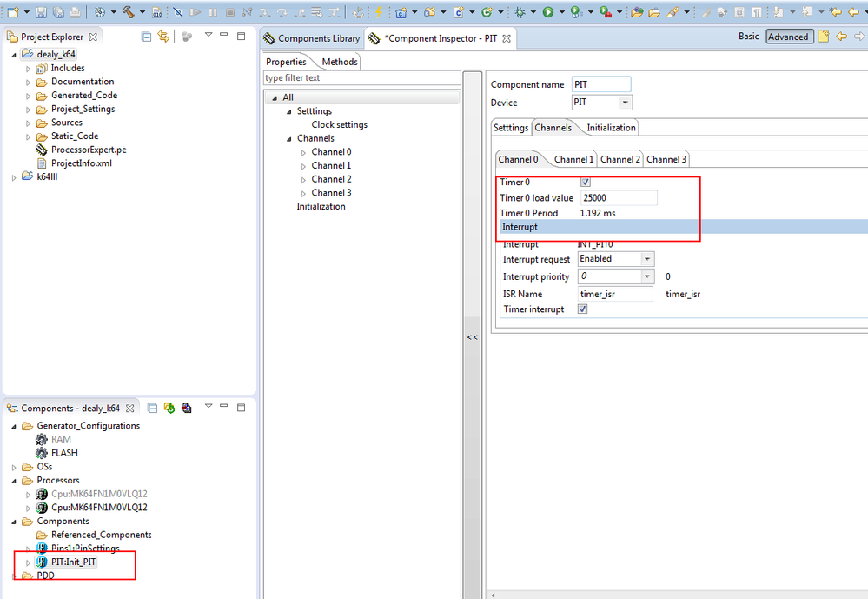Image resolution: width=868 pixels, height=599 pixels.
Task: Select Clock settings tree item
Action: tap(340, 124)
